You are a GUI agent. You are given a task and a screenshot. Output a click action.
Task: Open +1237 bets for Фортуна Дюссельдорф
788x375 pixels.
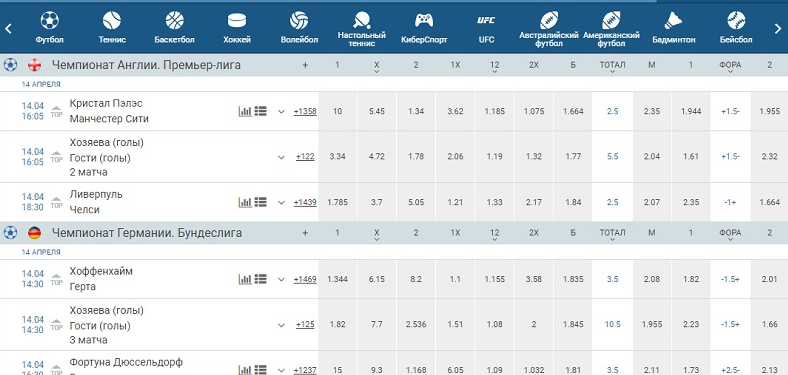tap(305, 370)
